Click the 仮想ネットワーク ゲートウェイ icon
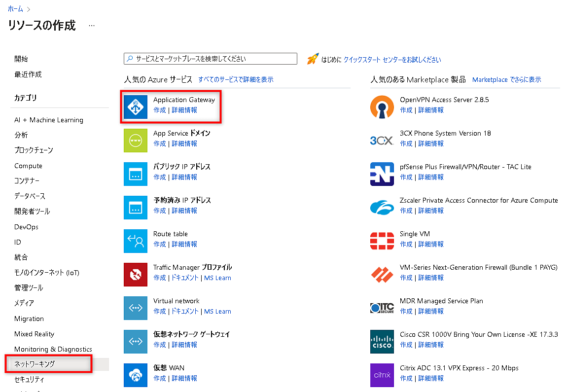 point(136,342)
